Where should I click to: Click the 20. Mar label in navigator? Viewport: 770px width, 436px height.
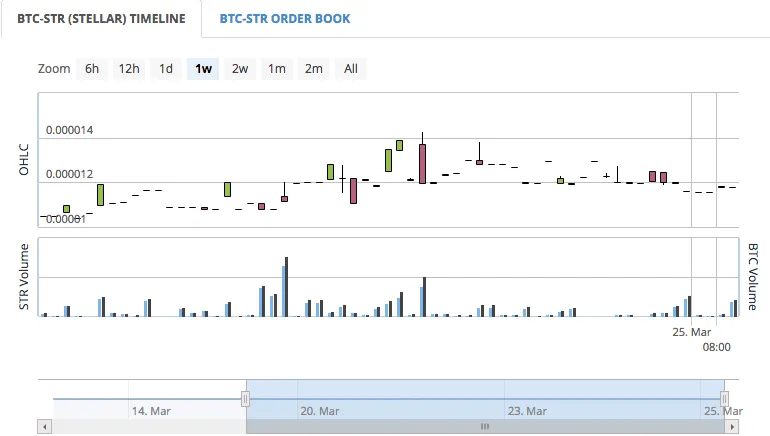click(x=320, y=411)
